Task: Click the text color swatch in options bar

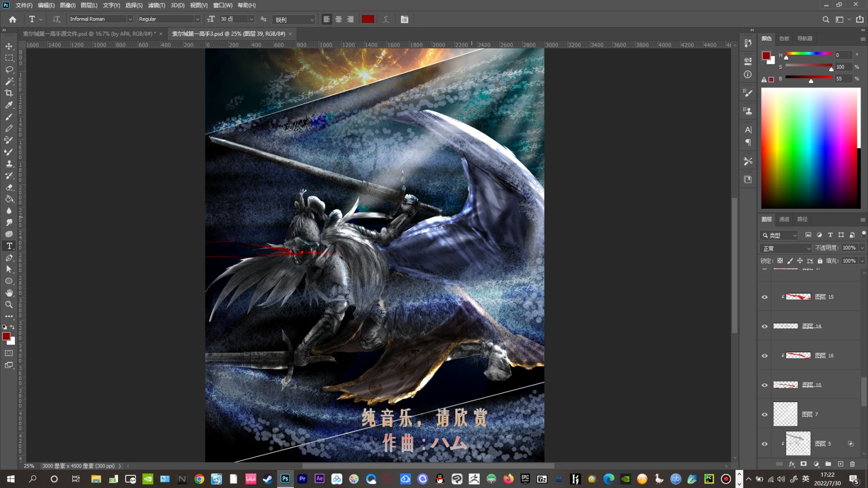Action: point(368,19)
